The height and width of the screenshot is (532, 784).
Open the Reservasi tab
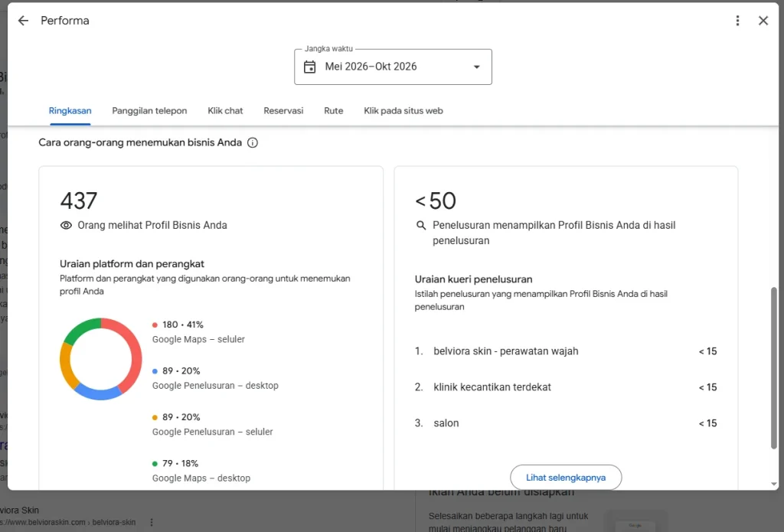pos(283,110)
